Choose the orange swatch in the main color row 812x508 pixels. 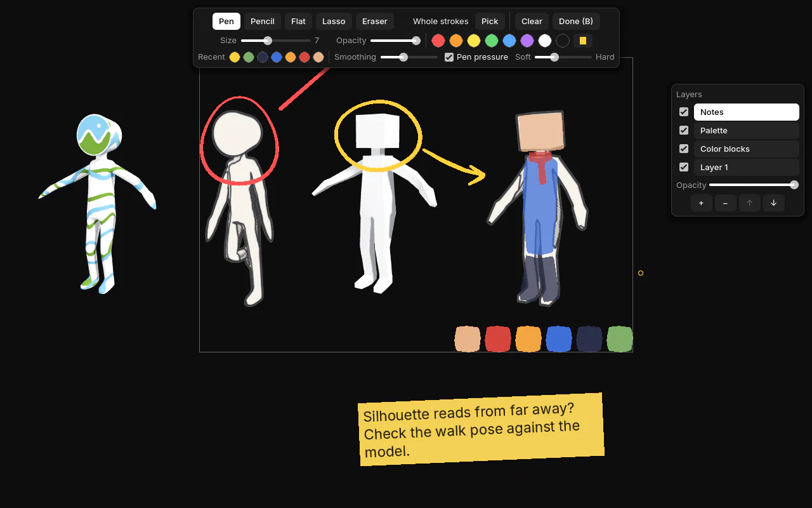click(456, 41)
